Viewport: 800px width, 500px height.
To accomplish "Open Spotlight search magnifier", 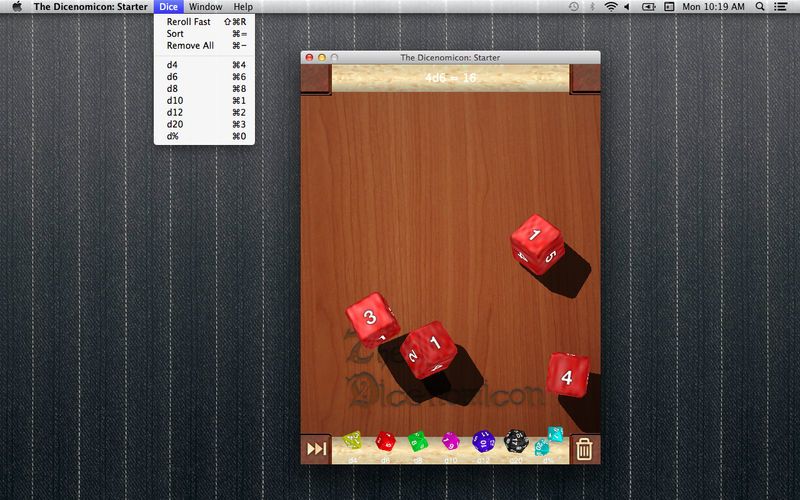I will click(760, 7).
